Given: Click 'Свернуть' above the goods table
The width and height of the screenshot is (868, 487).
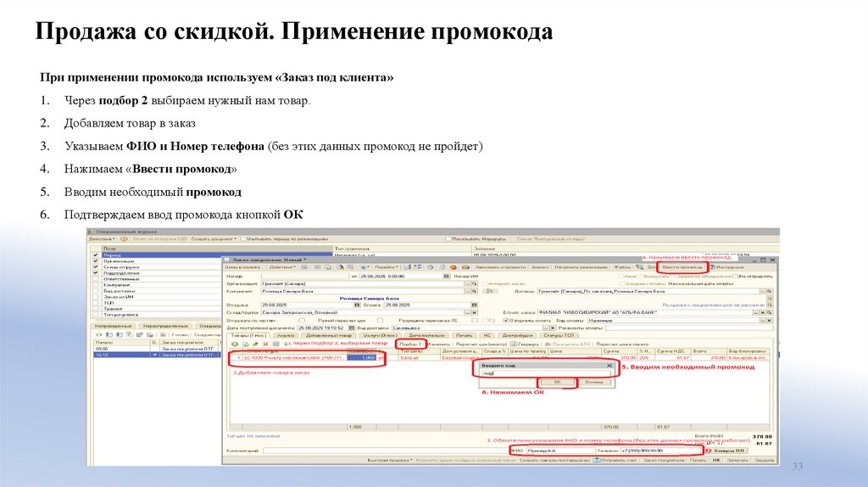Looking at the screenshot, I should 525,344.
